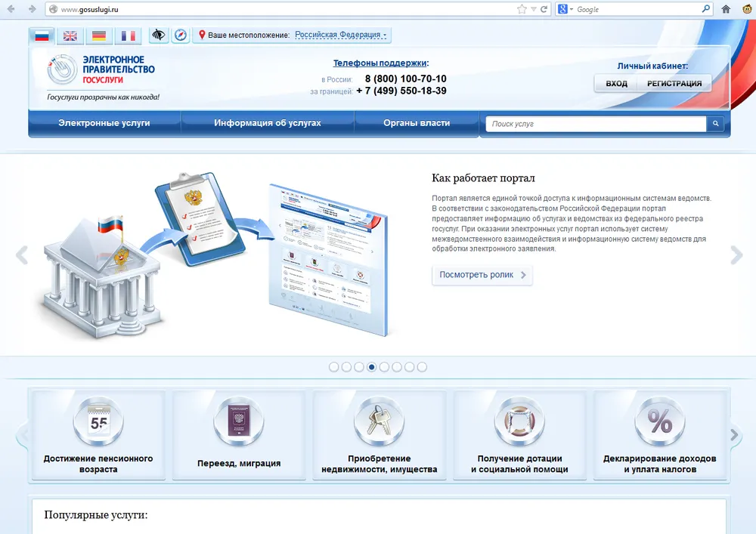The width and height of the screenshot is (756, 534).
Task: Click the Посмотреть ролик button
Action: click(482, 275)
